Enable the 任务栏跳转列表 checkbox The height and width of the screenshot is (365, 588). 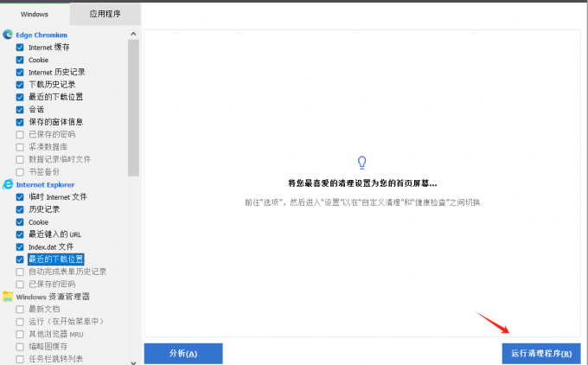[x=20, y=359]
